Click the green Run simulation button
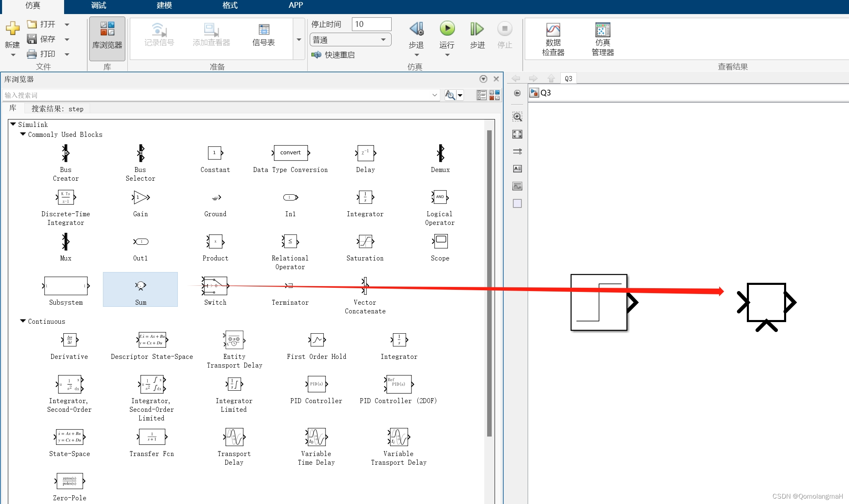The width and height of the screenshot is (849, 504). pos(447,29)
